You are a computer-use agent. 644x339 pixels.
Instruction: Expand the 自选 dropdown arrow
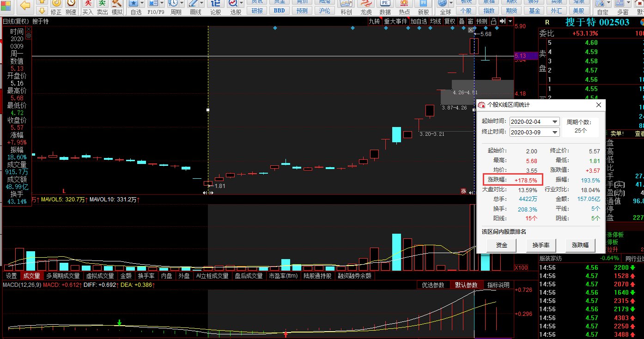coord(142,4)
